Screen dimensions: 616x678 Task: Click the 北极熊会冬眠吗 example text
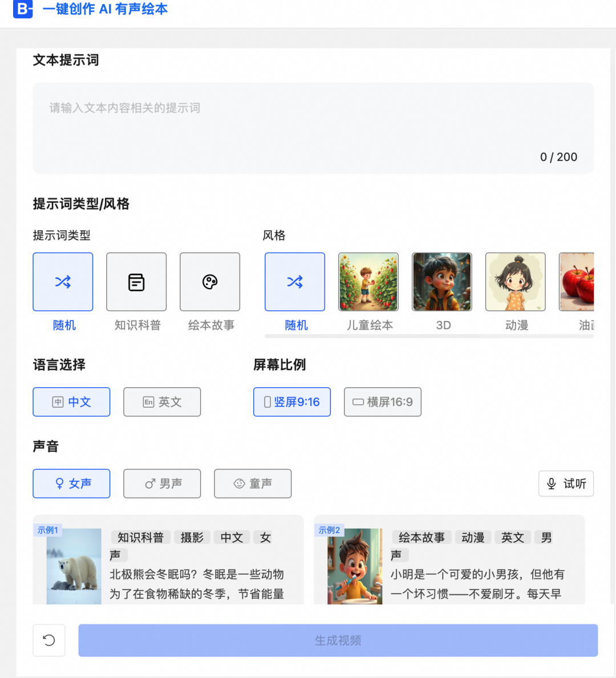click(196, 584)
